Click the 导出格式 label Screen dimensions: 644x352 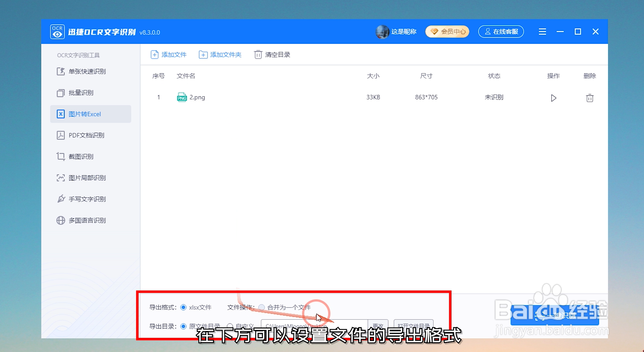click(163, 307)
